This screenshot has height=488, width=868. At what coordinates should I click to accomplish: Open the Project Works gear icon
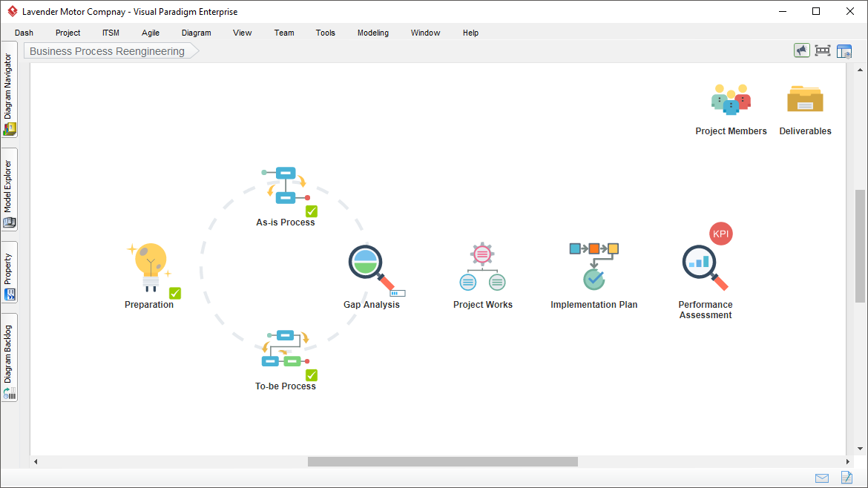click(x=483, y=267)
